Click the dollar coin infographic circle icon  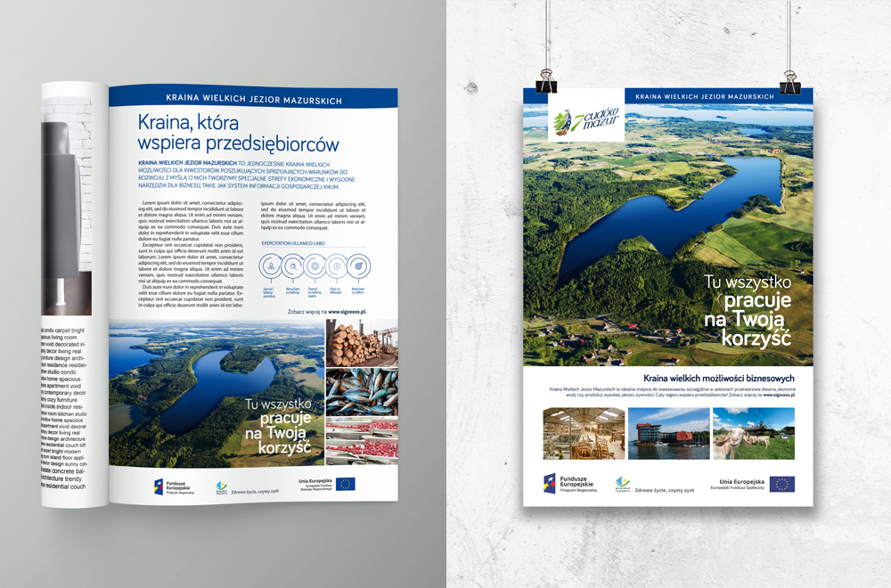tap(337, 265)
